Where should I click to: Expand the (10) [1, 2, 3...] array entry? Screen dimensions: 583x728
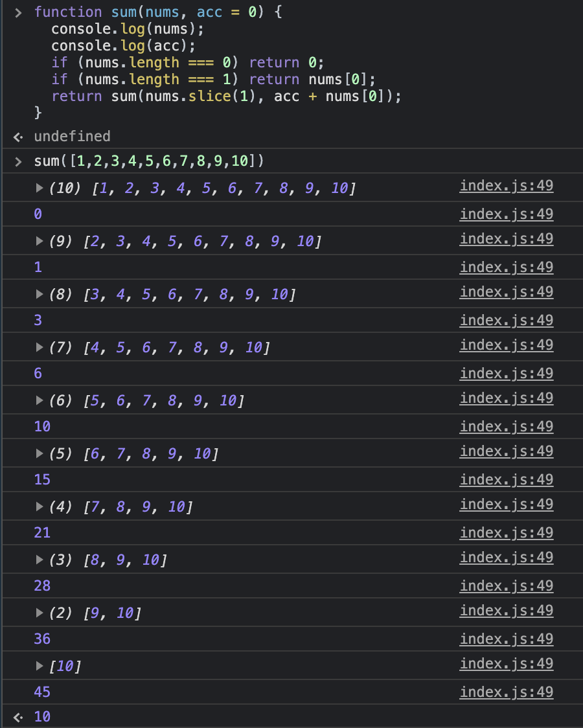(40, 188)
